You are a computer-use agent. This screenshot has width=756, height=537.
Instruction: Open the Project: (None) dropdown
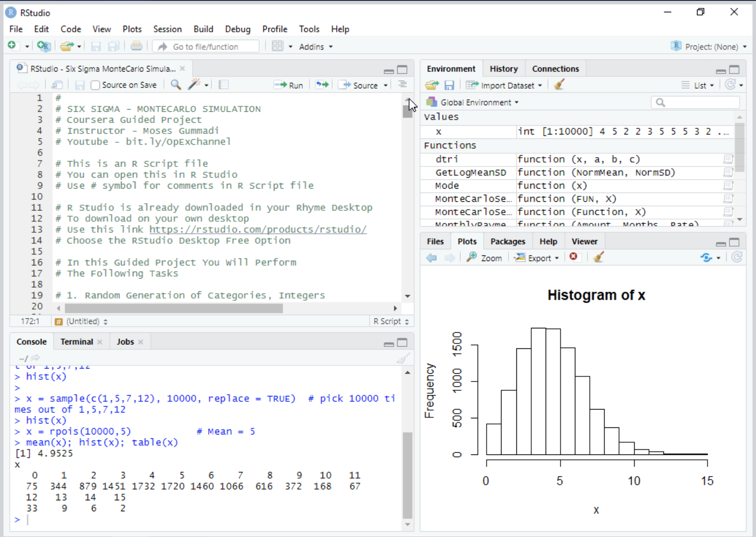coord(708,46)
